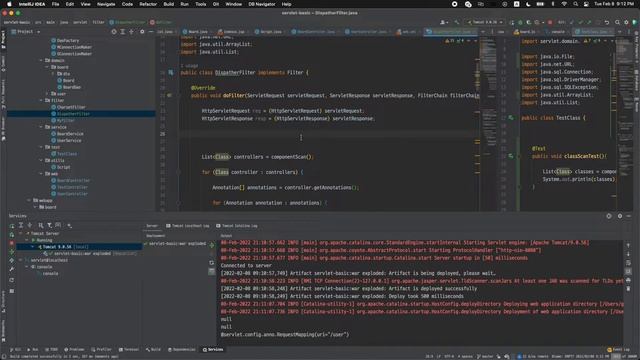Click the group by icon in Services toolbar
640x360 pixels.
click(40, 225)
